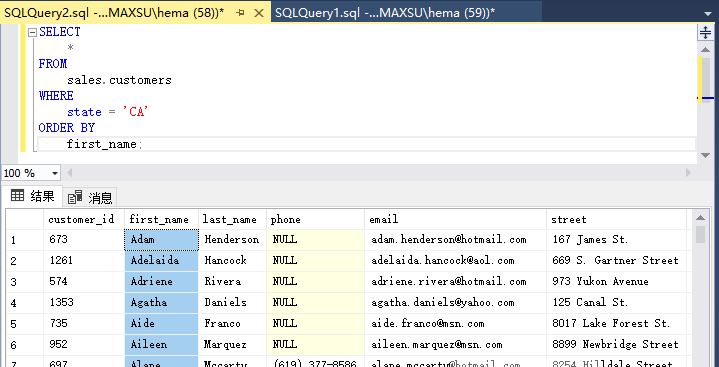This screenshot has width=719, height=367.
Task: Collapse the SELECT statement outline
Action: tap(32, 33)
